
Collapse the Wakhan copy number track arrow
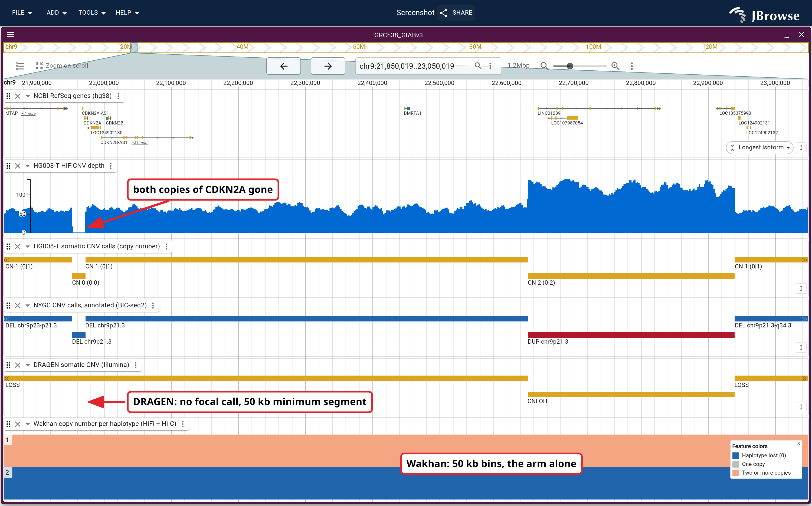click(28, 424)
